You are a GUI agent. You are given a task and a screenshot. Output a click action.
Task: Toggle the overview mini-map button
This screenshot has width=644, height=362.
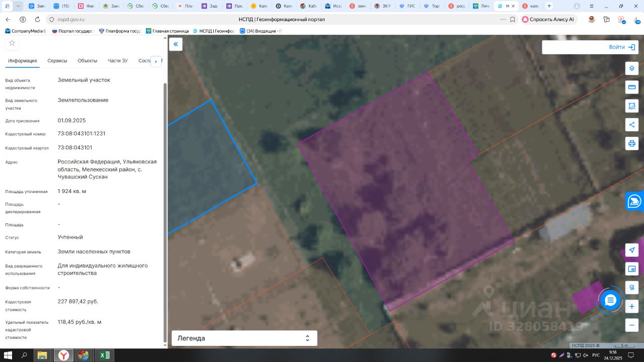point(632,269)
